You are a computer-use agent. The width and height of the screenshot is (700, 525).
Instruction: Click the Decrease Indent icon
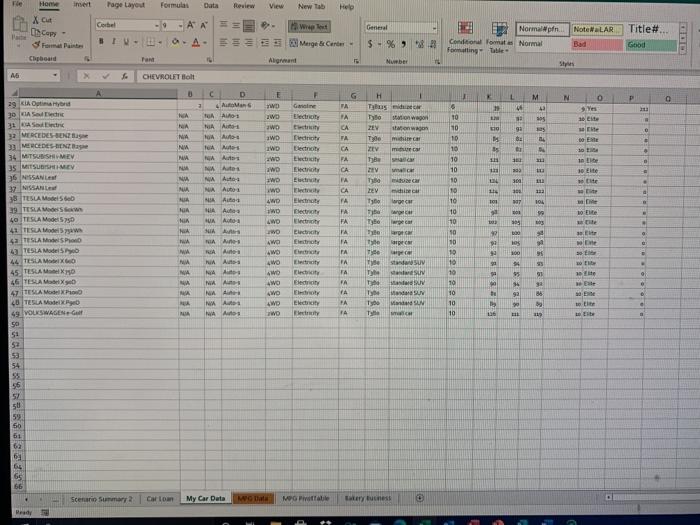pyautogui.click(x=265, y=43)
